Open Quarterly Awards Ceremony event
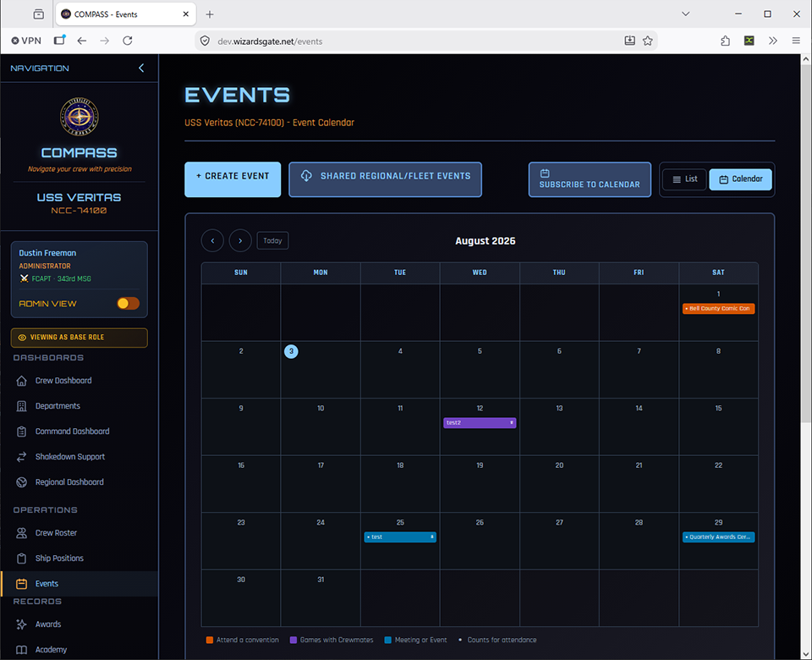The height and width of the screenshot is (660, 812). pos(718,537)
